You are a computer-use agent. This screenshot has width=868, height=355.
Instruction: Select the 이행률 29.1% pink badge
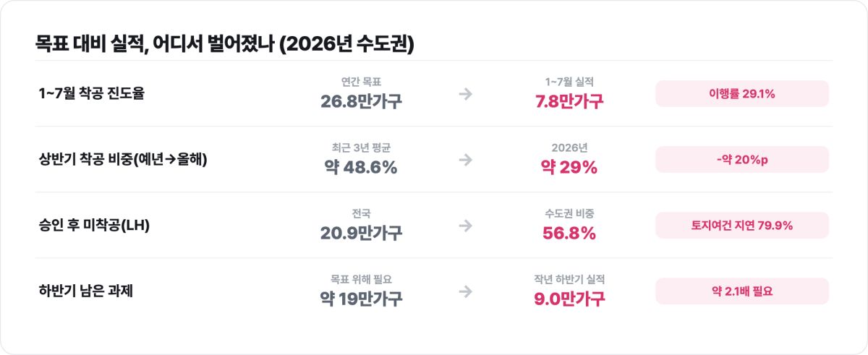pos(742,94)
